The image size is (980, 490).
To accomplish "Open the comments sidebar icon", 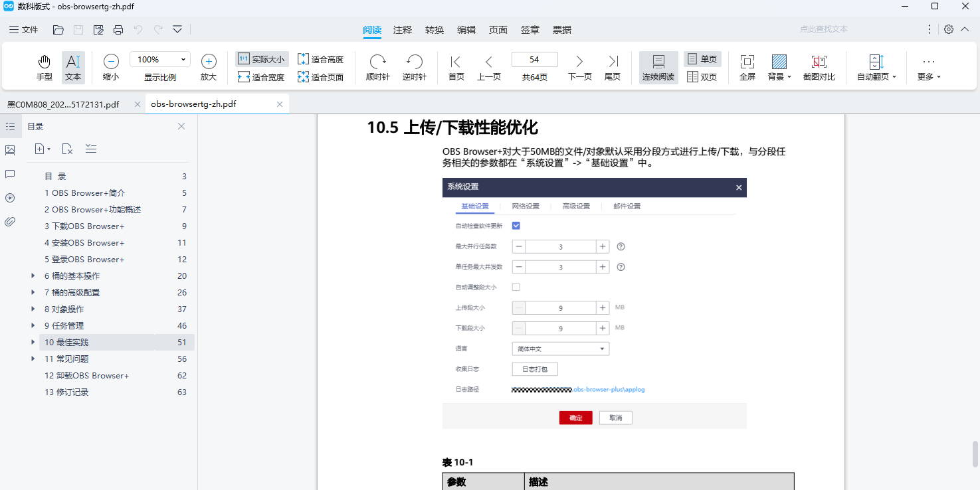I will tap(10, 174).
